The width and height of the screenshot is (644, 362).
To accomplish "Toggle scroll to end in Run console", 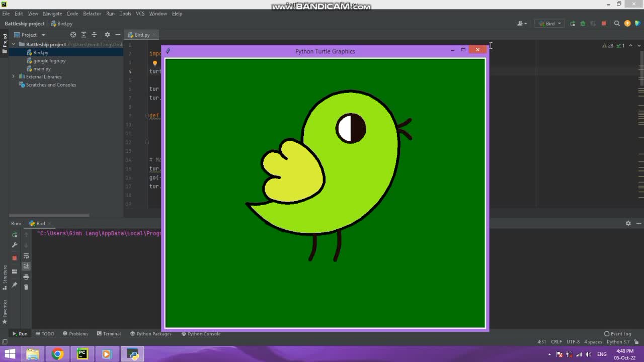I will click(26, 266).
